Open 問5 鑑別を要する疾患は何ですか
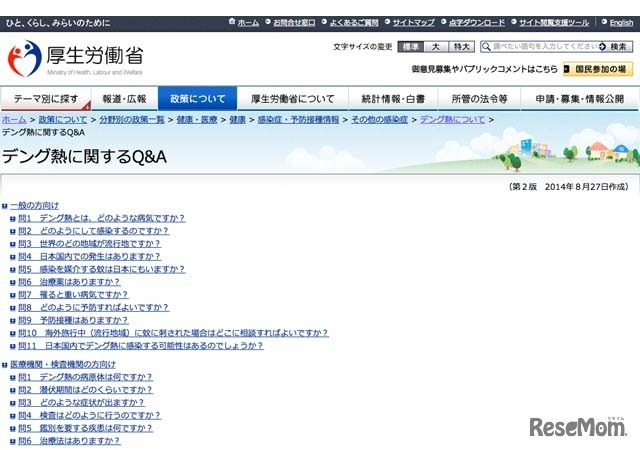 [86, 428]
